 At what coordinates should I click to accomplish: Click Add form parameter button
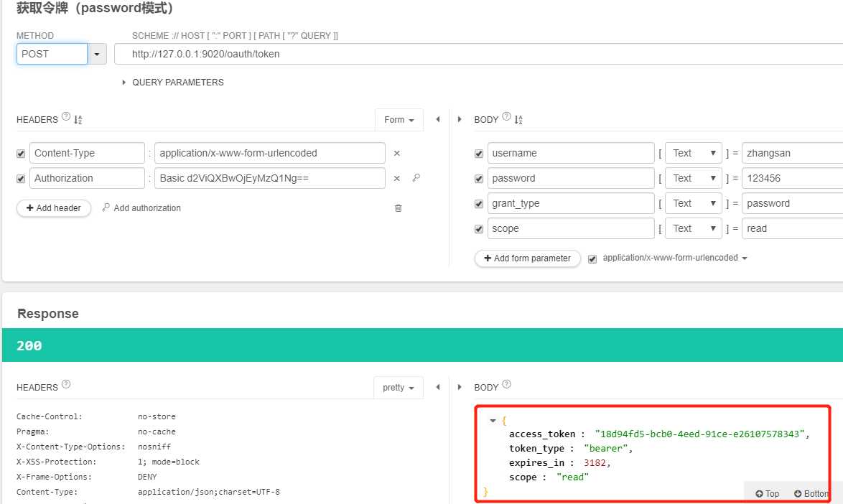pos(527,258)
